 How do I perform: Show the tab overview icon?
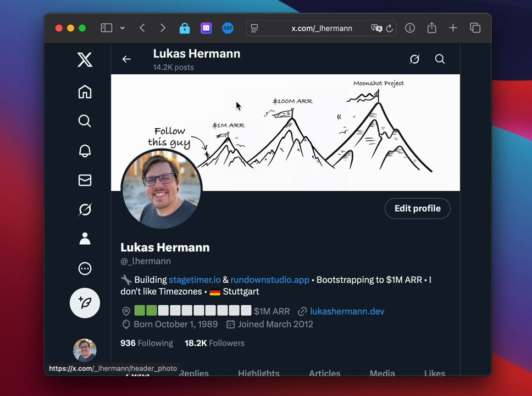(475, 28)
